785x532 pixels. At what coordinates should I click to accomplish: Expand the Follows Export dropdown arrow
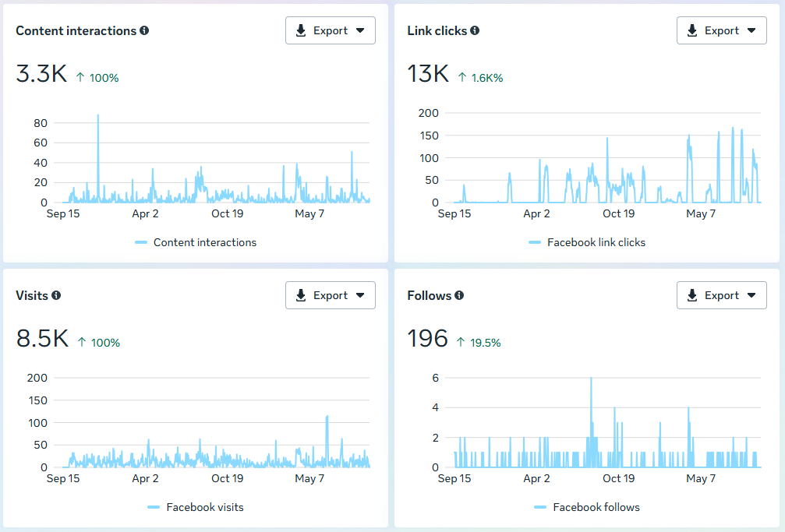[x=751, y=295]
